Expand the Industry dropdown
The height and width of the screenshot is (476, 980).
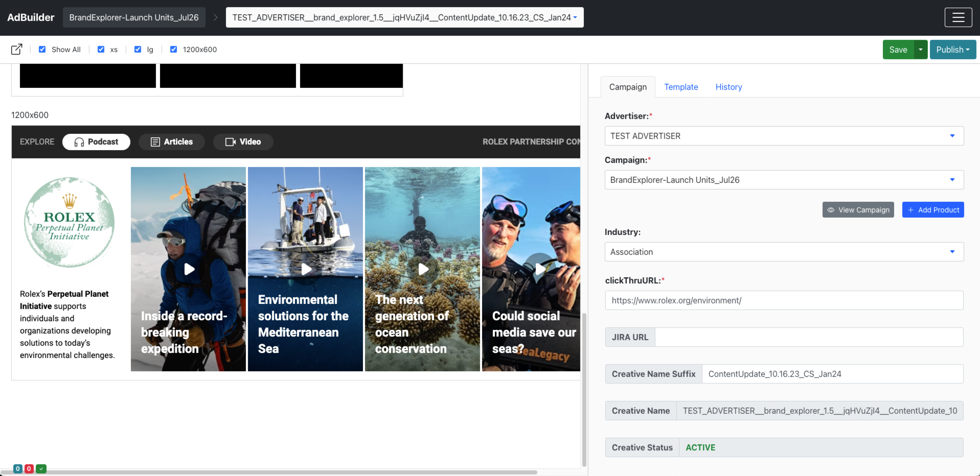point(784,252)
